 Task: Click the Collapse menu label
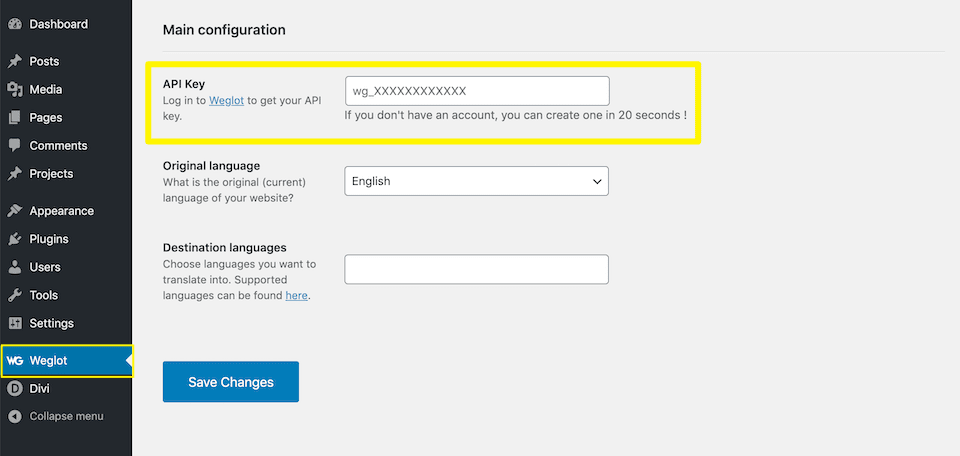[67, 416]
